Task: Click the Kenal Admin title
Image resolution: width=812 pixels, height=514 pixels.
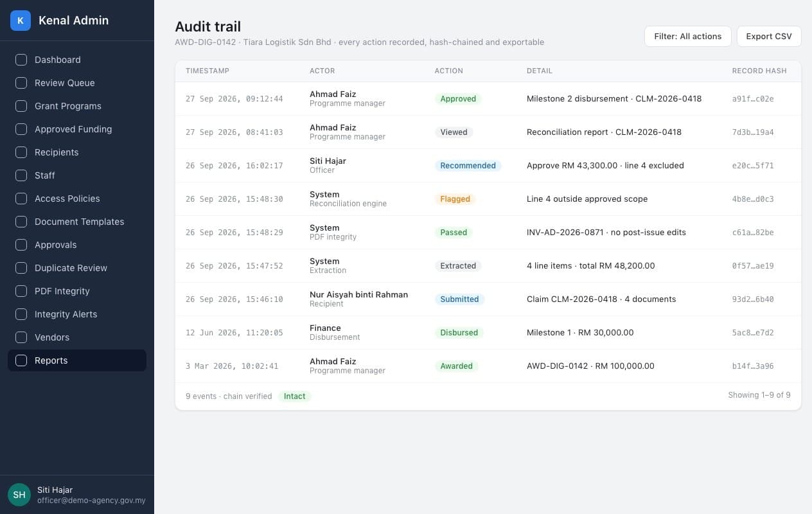Action: [x=73, y=21]
